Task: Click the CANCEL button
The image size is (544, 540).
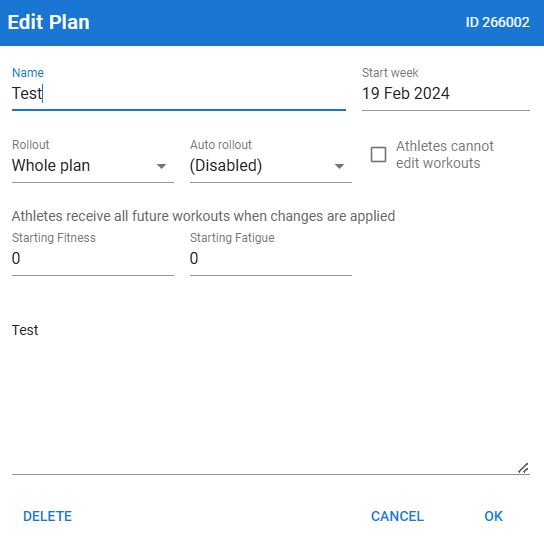Action: point(397,516)
